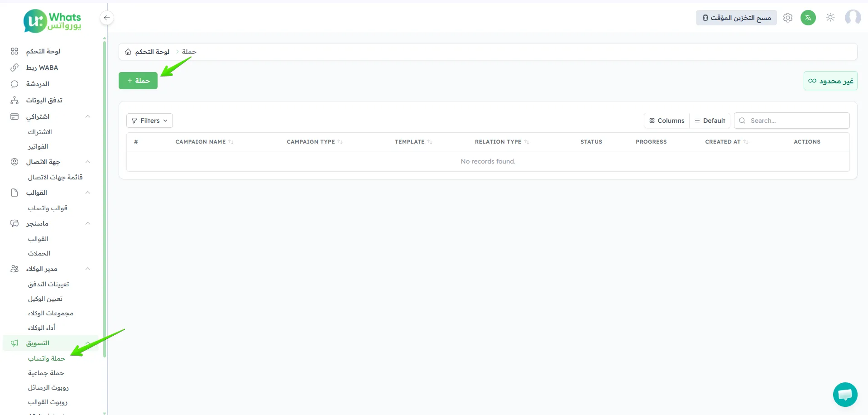
Task: Open قوالب واتساب submenu item
Action: (48, 208)
